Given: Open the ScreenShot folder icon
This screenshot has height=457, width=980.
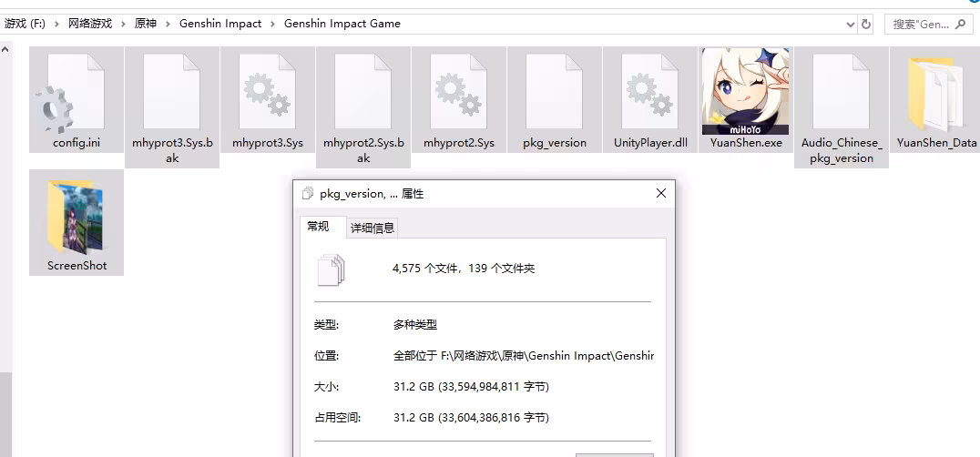Looking at the screenshot, I should coord(77,217).
